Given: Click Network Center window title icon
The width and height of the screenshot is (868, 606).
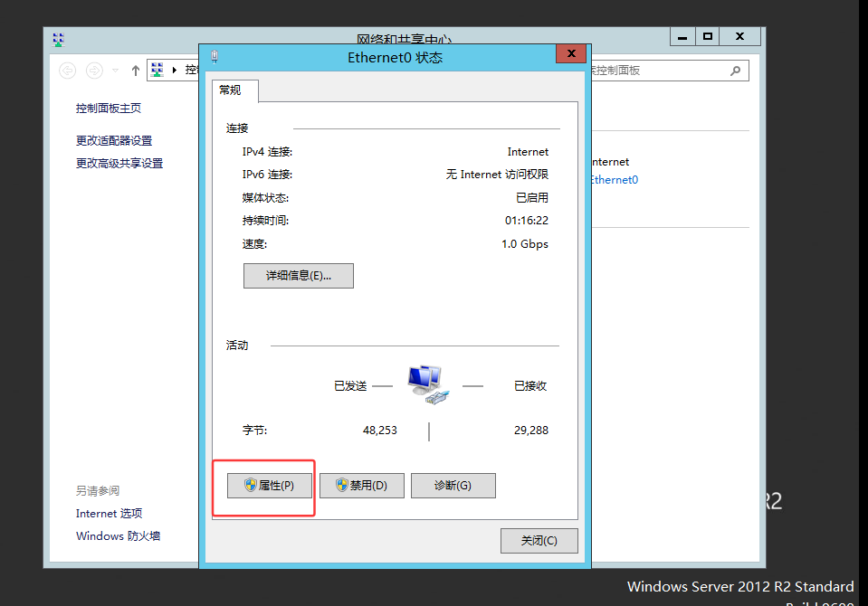Looking at the screenshot, I should click(x=59, y=40).
